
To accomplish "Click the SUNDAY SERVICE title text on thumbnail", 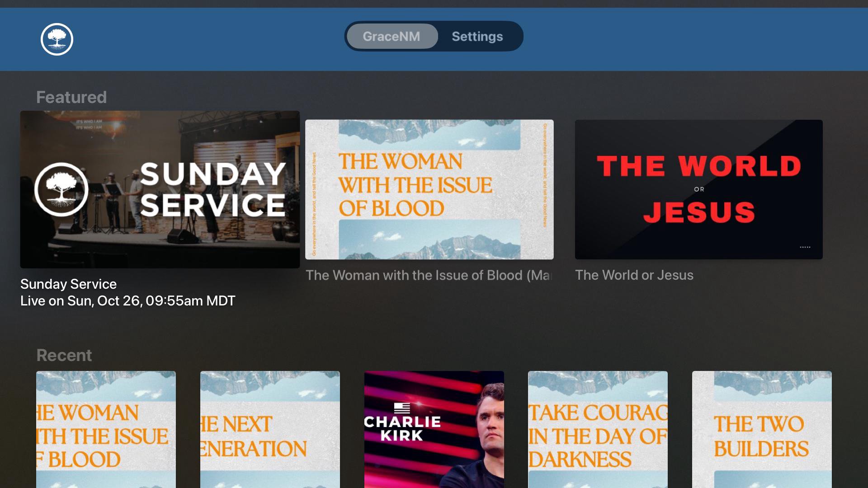I will coord(212,189).
